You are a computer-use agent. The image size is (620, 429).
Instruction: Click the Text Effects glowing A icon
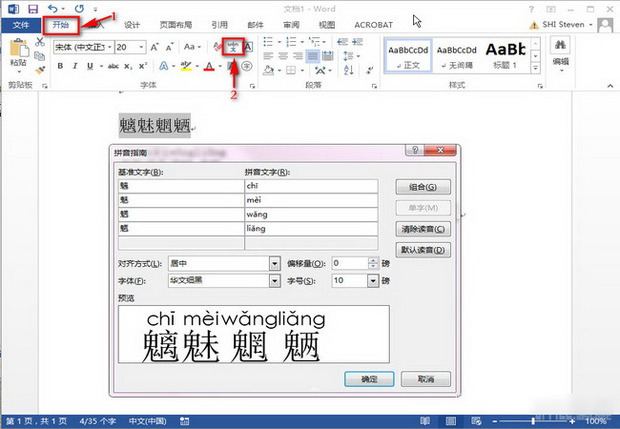pos(163,66)
